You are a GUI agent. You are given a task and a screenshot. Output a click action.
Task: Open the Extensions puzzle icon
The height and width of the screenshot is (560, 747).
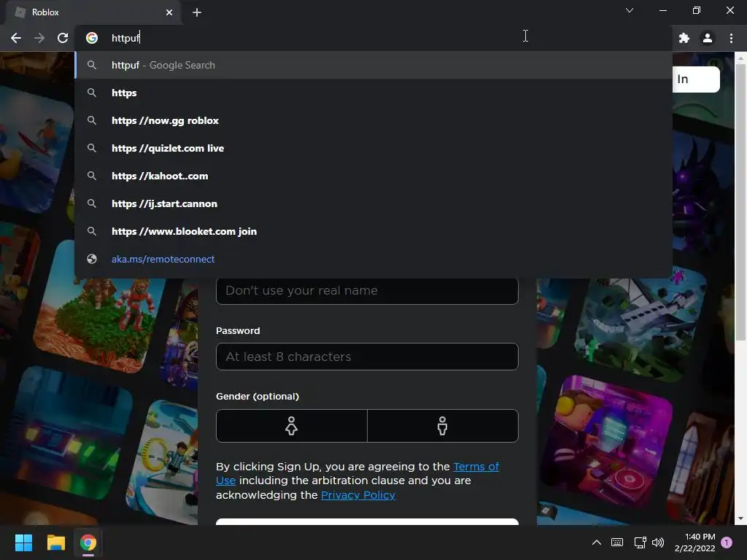pos(684,38)
